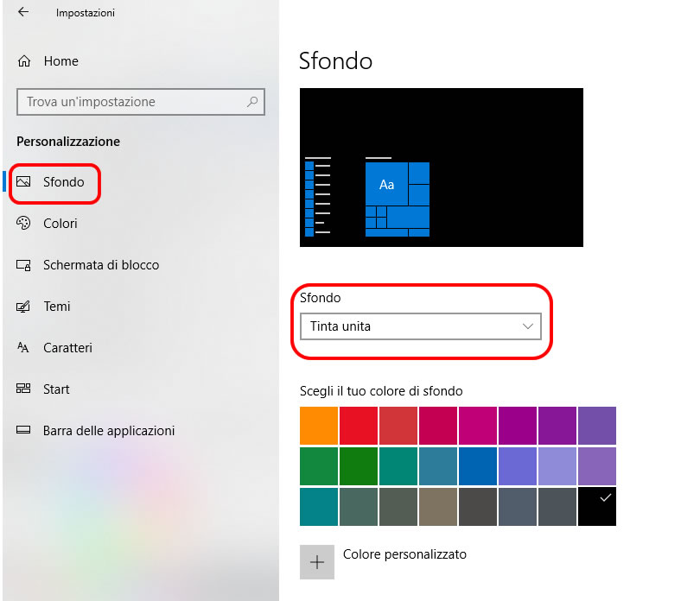Click the Trova un'impostazione search field
Screen dimensions: 700x601
tap(141, 102)
